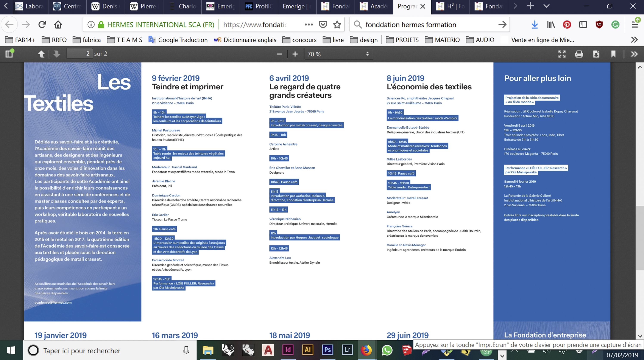The width and height of the screenshot is (644, 360).
Task: Expand the list all tabs dropdown arrow
Action: coord(546,6)
